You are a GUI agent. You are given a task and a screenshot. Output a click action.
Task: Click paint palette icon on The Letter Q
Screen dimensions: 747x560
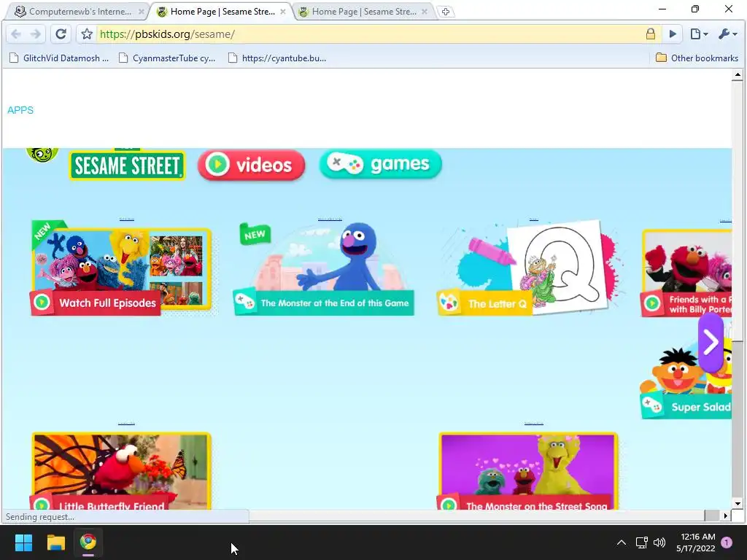click(x=449, y=303)
